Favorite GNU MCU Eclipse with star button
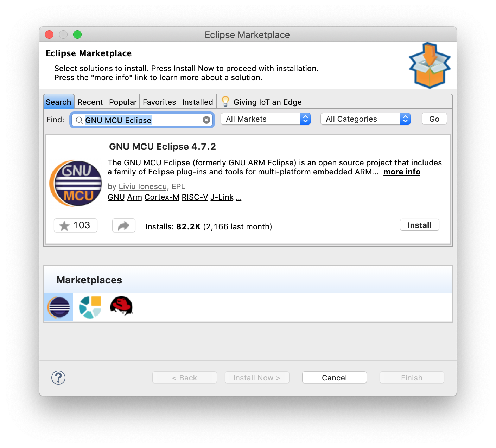 point(76,225)
